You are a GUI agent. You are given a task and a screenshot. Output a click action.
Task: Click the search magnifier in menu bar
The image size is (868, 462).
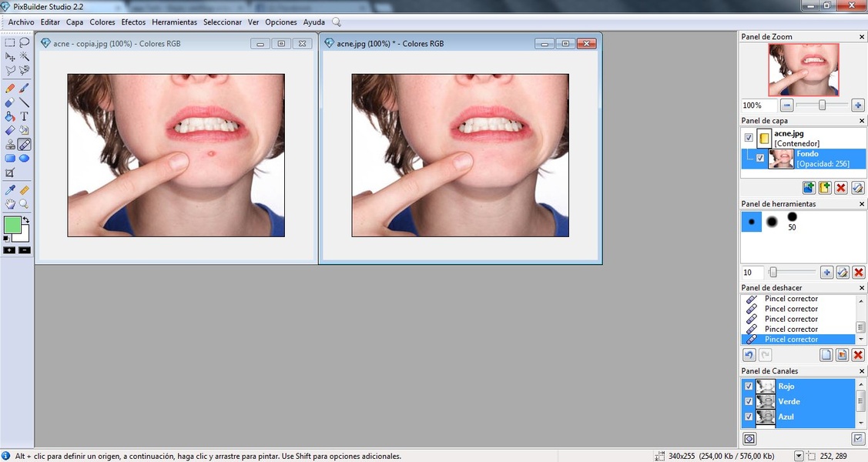[336, 22]
